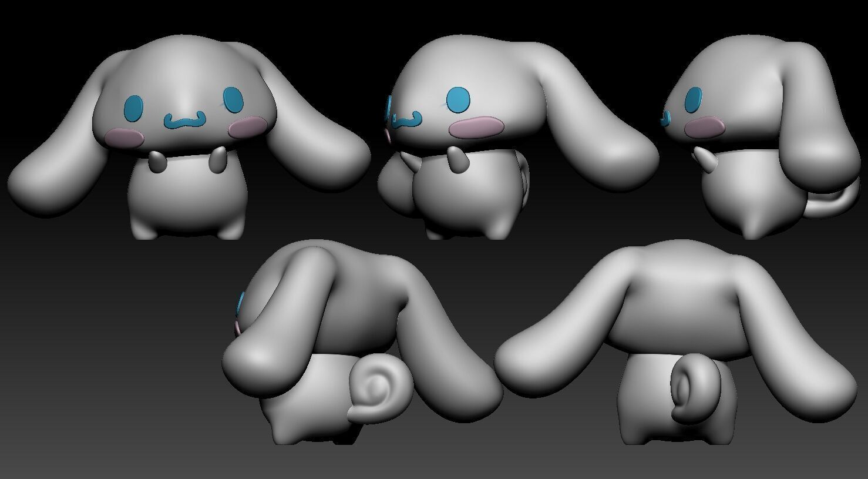Click the blue mouth on the front-facing model
868x479 pixels.
[186, 120]
